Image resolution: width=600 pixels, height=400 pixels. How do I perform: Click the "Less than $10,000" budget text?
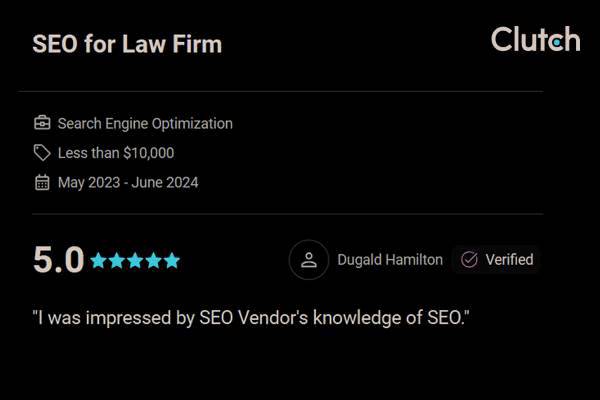pos(116,153)
